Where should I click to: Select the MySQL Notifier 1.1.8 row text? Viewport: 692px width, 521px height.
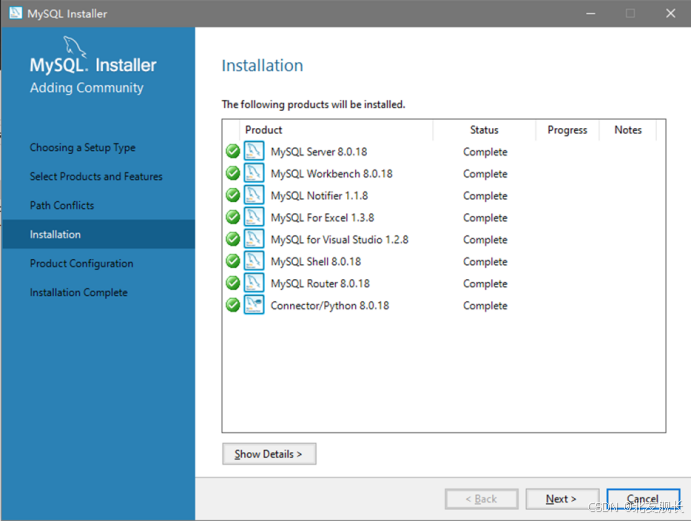319,196
